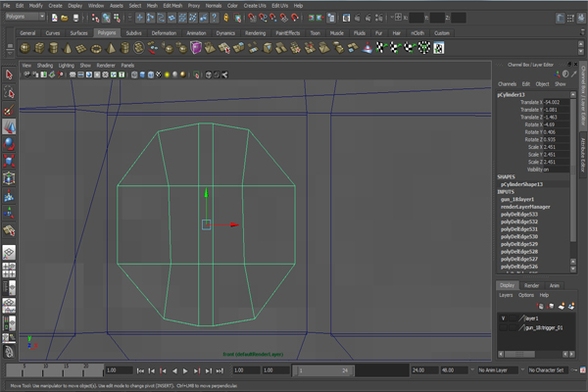Click the go to end of playback button
This screenshot has height=392, width=588.
[220, 370]
